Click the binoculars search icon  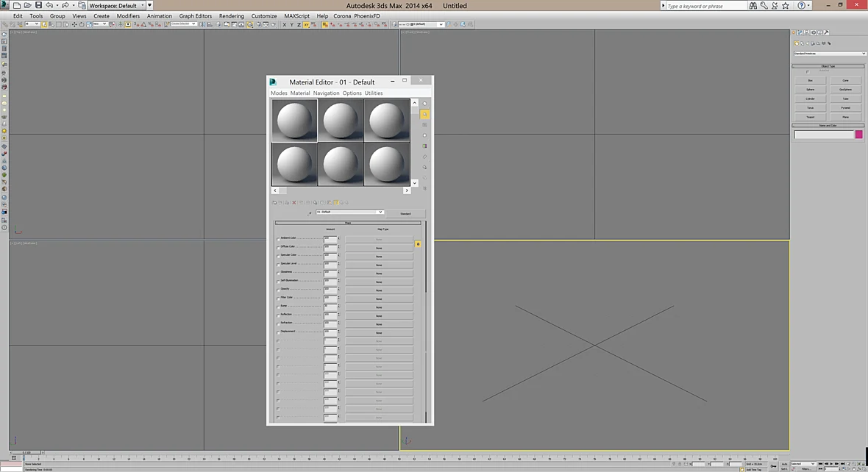pos(753,6)
